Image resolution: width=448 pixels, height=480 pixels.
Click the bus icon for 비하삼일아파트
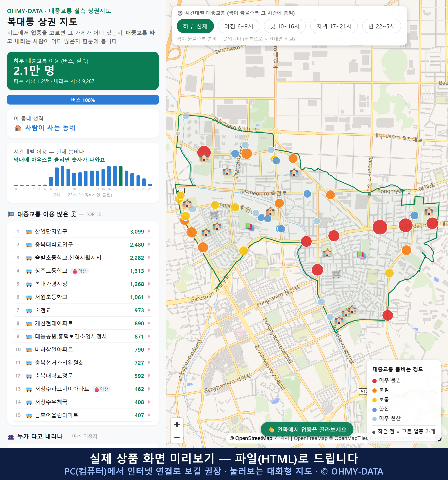29,350
